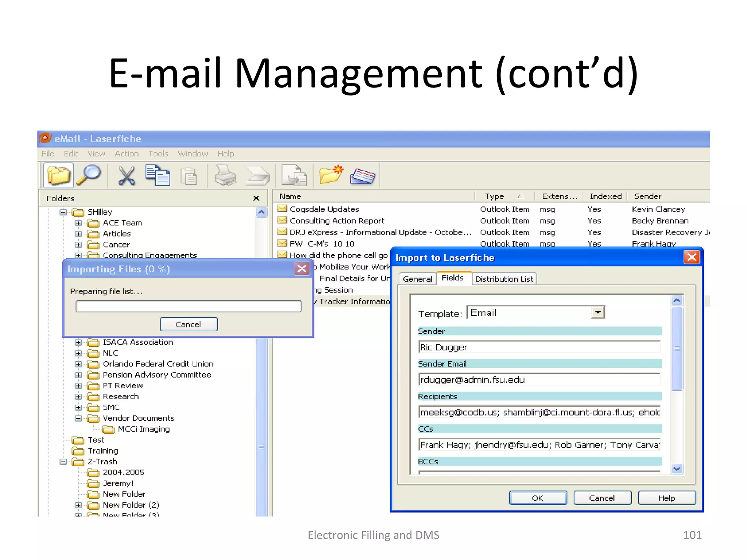The height and width of the screenshot is (560, 747).
Task: Click the Paste clipboard icon
Action: pos(189,176)
